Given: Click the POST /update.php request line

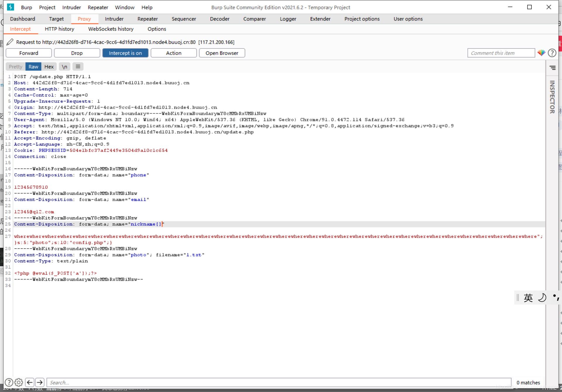Looking at the screenshot, I should tap(52, 77).
